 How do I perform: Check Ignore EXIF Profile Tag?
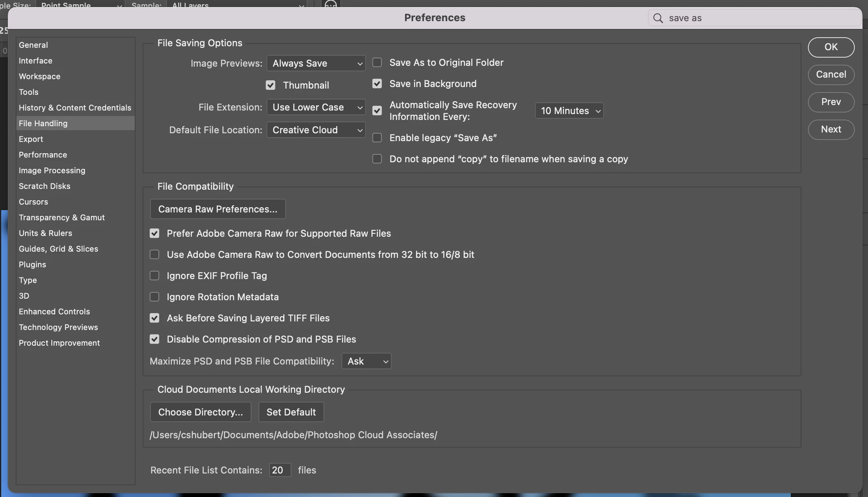(x=154, y=276)
